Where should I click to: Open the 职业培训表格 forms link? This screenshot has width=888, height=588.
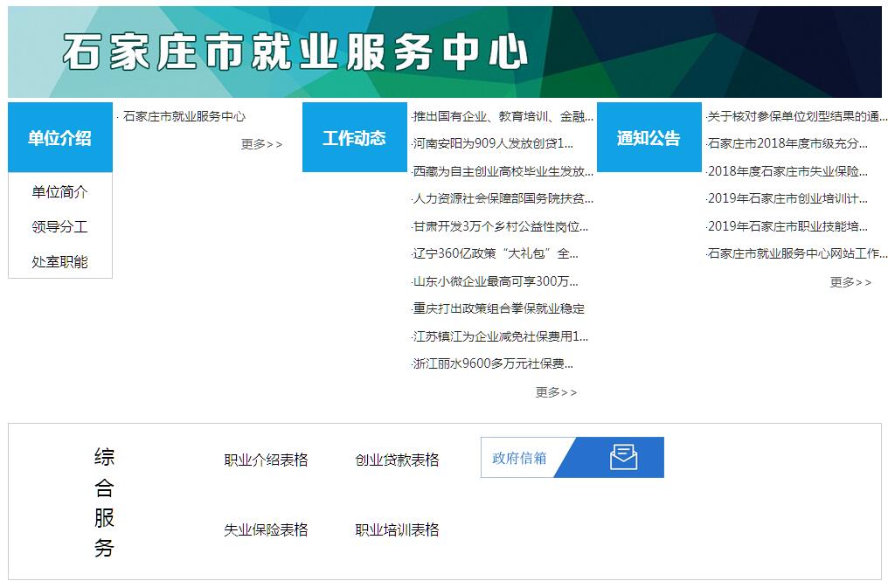[x=397, y=530]
